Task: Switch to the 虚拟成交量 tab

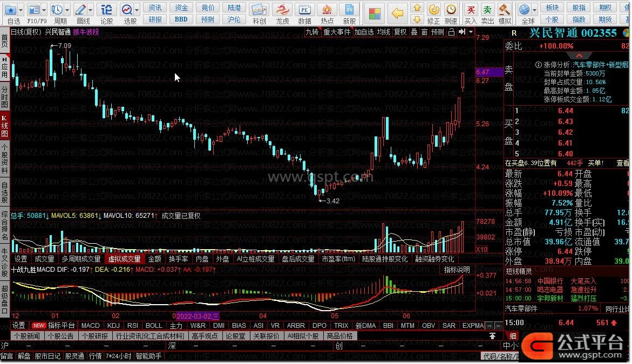Action: [124, 259]
